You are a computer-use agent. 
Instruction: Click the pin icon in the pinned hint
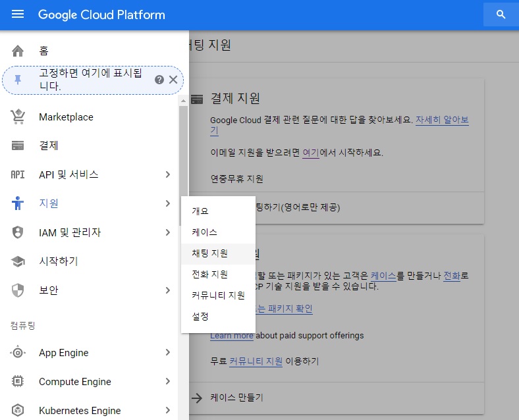pyautogui.click(x=18, y=80)
